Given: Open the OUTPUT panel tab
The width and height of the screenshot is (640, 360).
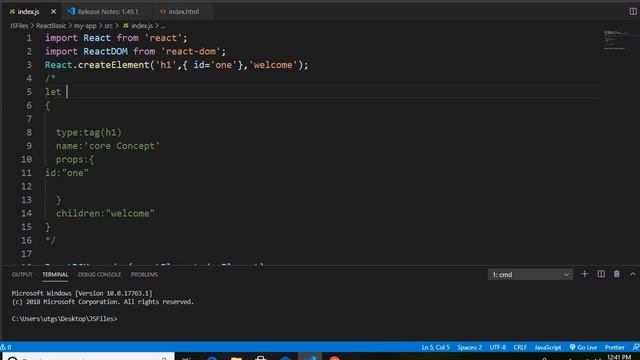Looking at the screenshot, I should tap(22, 275).
